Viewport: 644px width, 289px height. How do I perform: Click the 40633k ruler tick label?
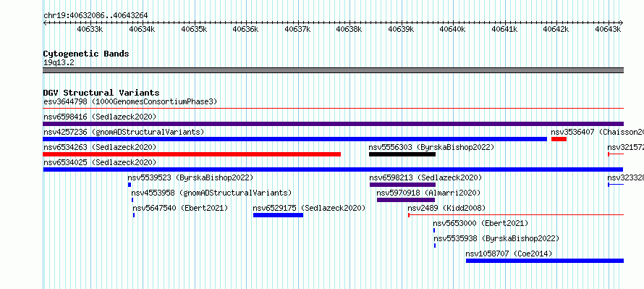90,29
